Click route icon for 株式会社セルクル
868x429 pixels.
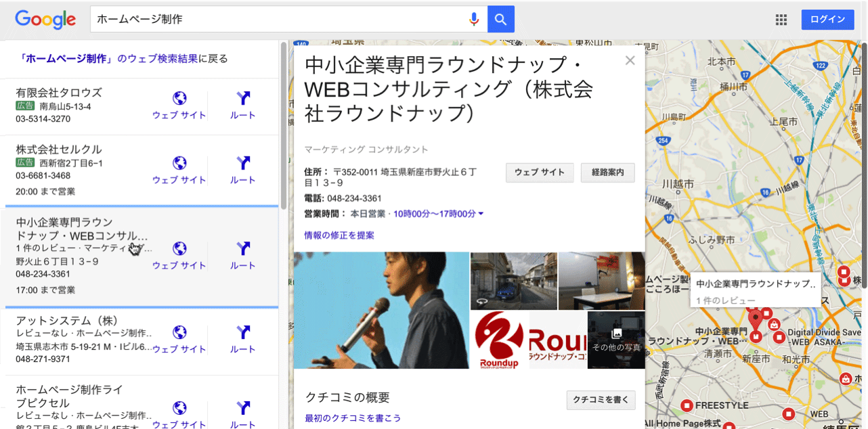(x=243, y=163)
